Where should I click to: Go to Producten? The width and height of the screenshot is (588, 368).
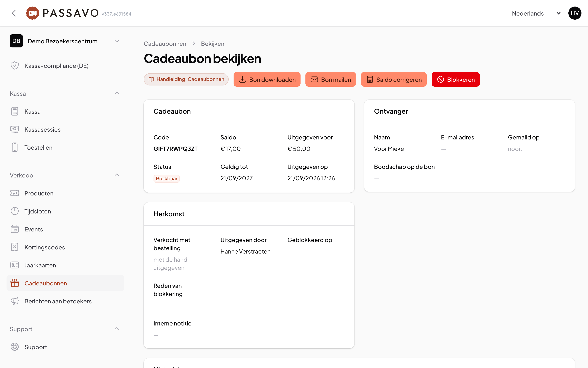pos(65,193)
